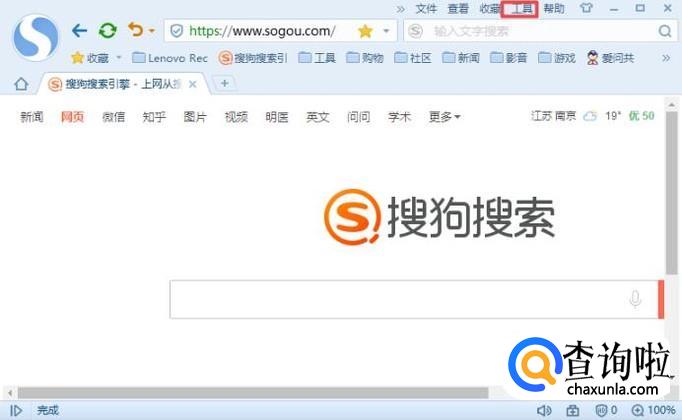Open the 爱问共 bookmark
This screenshot has height=420, width=682.
[610, 58]
